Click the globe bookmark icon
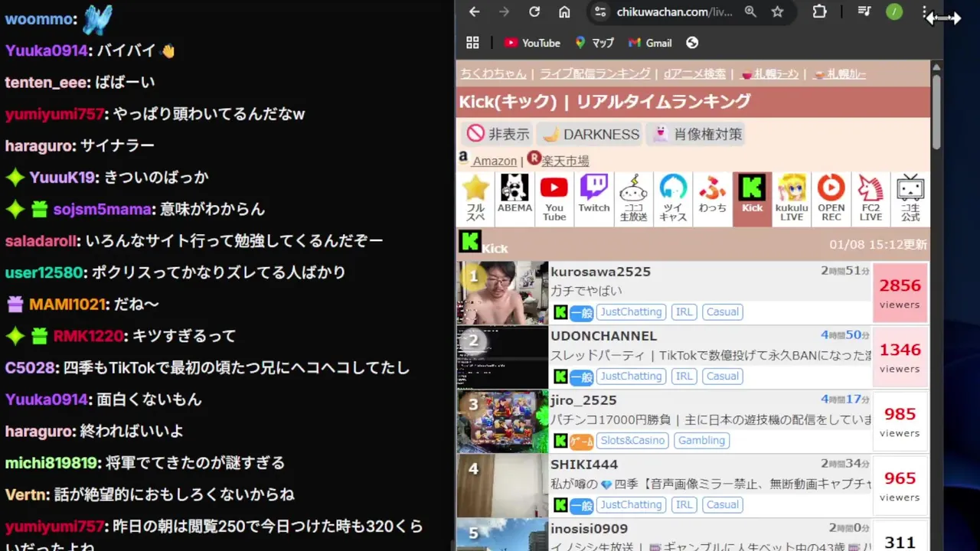 pos(692,43)
